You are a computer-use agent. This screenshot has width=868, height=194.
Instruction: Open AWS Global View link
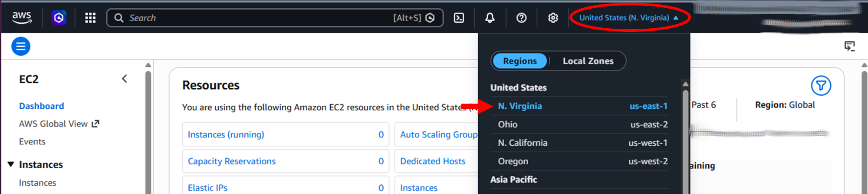(53, 124)
